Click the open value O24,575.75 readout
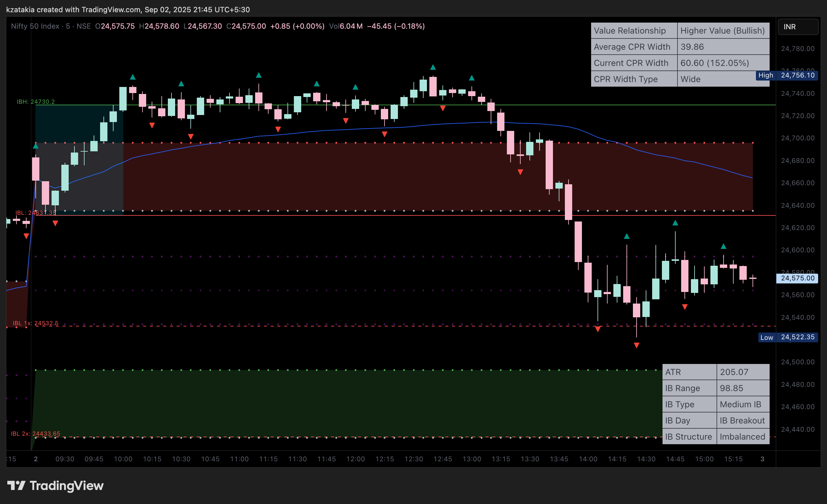The height and width of the screenshot is (504, 827). pyautogui.click(x=115, y=26)
